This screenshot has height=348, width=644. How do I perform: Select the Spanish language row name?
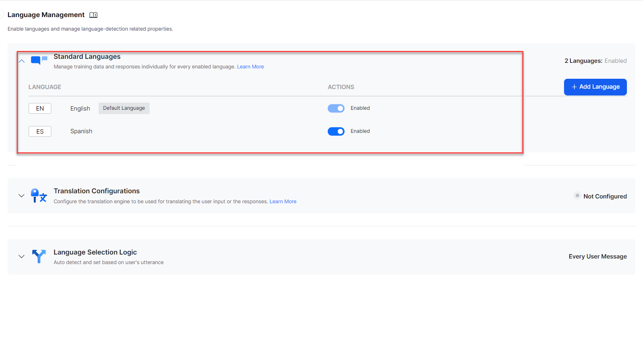(x=81, y=131)
